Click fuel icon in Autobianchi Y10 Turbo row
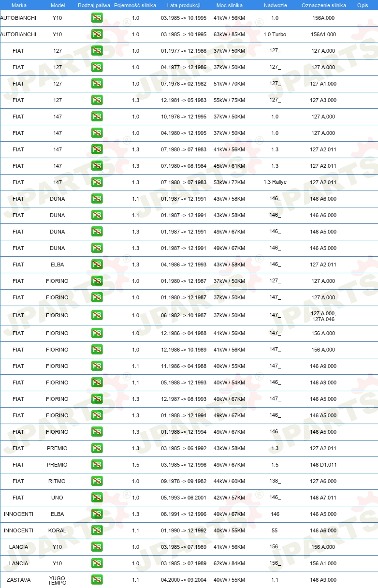The width and height of the screenshot is (378, 588). coord(97,34)
